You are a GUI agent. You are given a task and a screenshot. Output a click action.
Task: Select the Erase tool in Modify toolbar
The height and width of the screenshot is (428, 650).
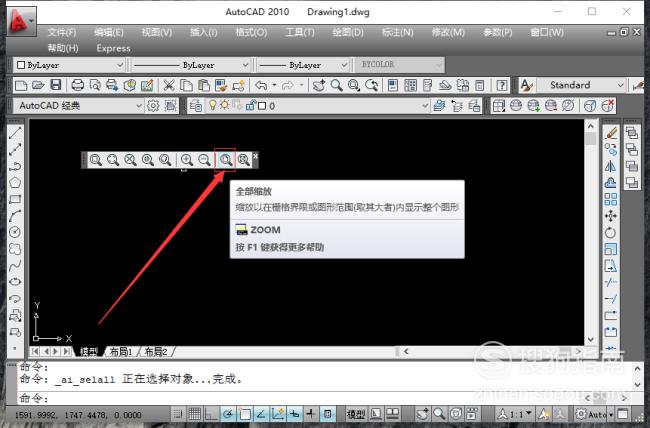tap(611, 133)
